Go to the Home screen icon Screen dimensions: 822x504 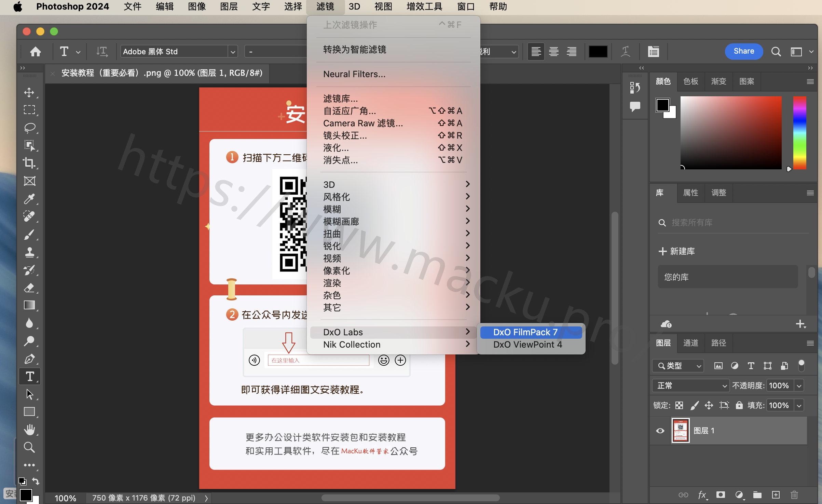(36, 52)
